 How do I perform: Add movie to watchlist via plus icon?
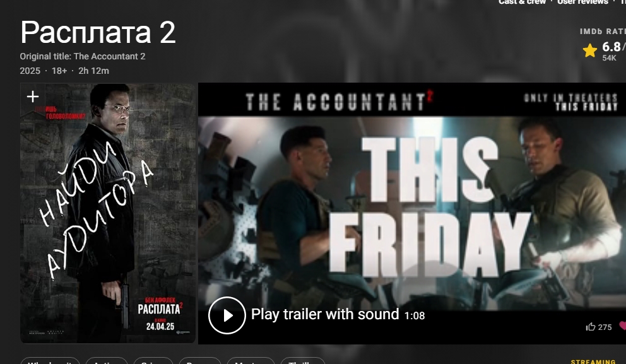(x=33, y=97)
